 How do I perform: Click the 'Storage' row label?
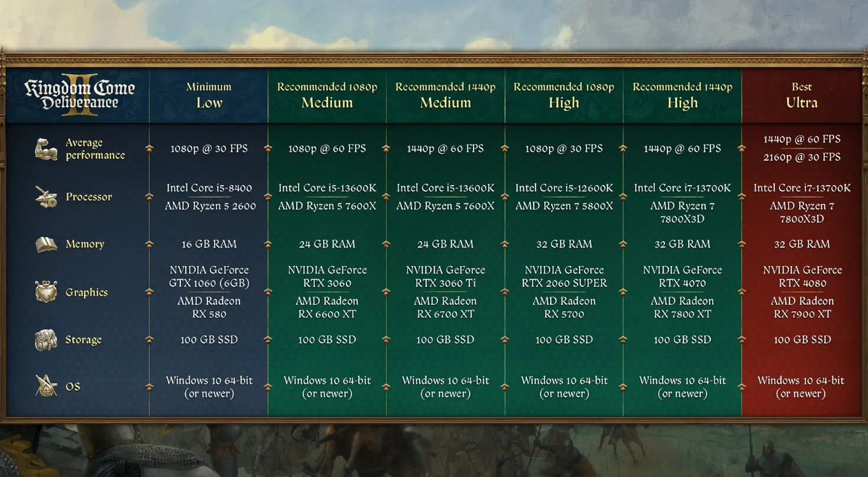tap(84, 340)
